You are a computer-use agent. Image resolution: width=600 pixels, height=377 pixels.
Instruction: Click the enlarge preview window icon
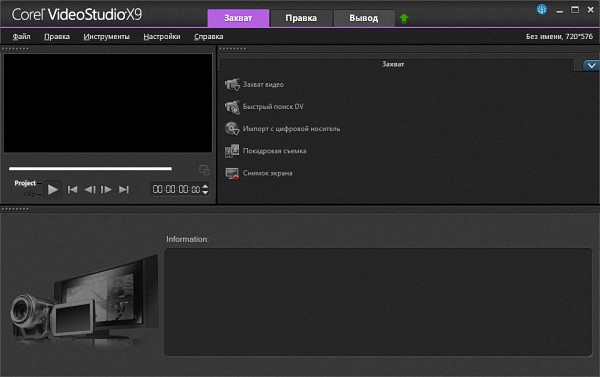click(x=204, y=170)
